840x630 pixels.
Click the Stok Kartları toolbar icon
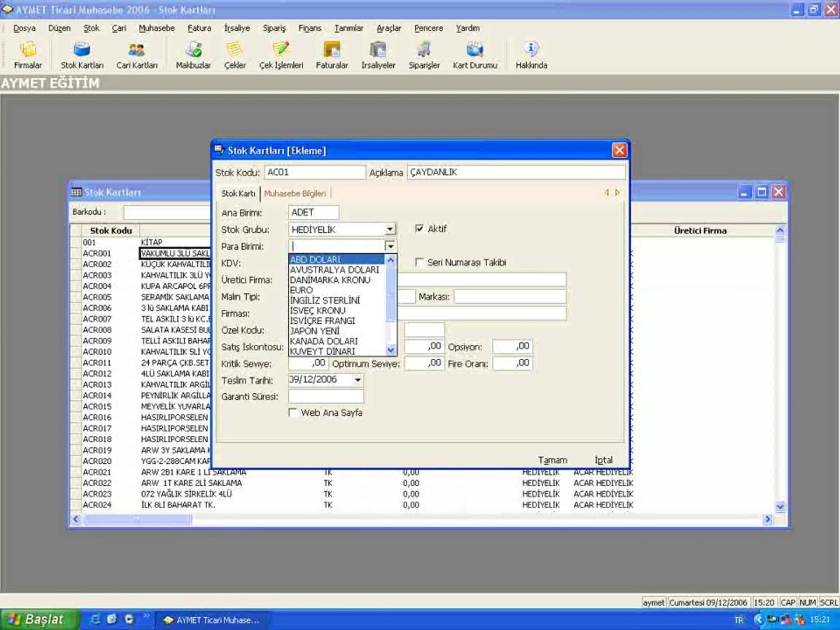click(x=82, y=55)
